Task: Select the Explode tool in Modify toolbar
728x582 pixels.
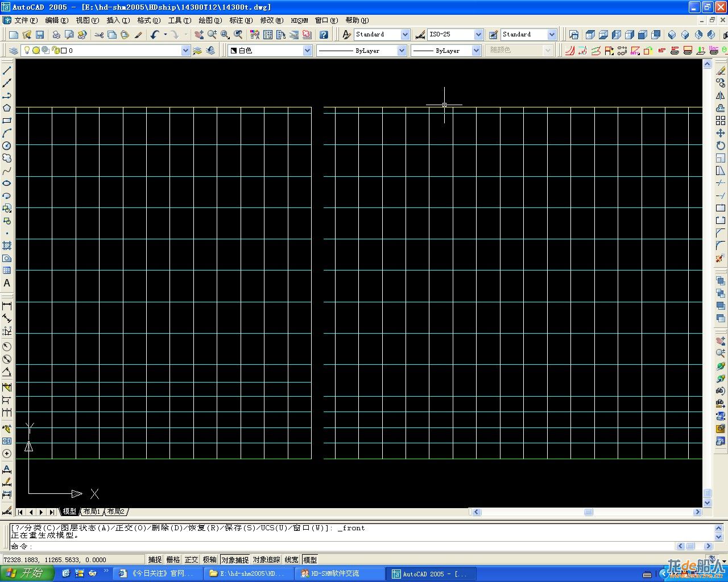Action: click(721, 258)
